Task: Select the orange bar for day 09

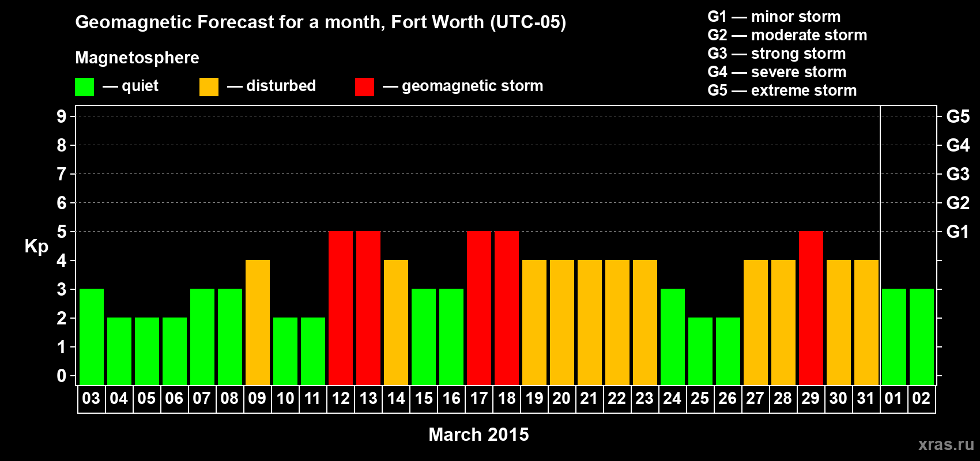Action: 258,322
